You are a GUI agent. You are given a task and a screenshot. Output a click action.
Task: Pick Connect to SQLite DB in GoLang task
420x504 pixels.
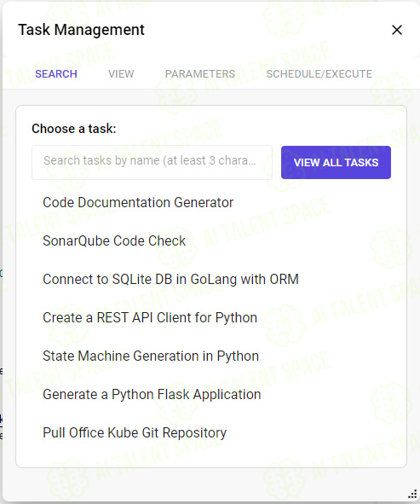pyautogui.click(x=170, y=279)
